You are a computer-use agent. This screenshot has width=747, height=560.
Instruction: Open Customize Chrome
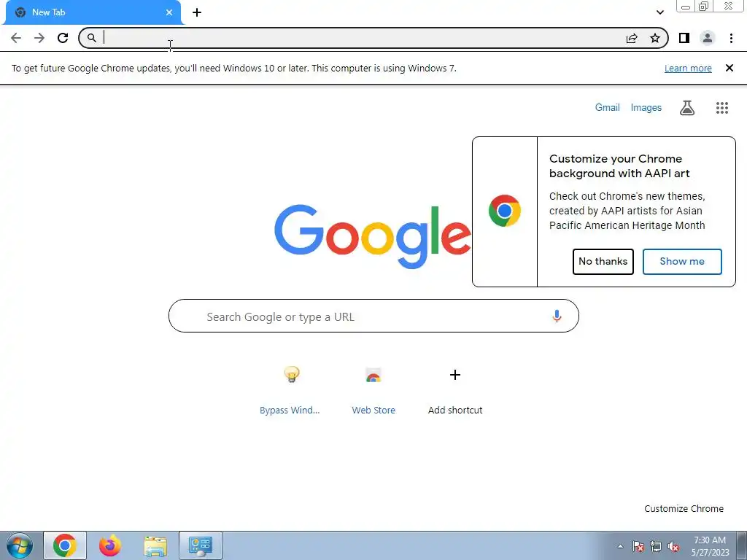click(684, 508)
